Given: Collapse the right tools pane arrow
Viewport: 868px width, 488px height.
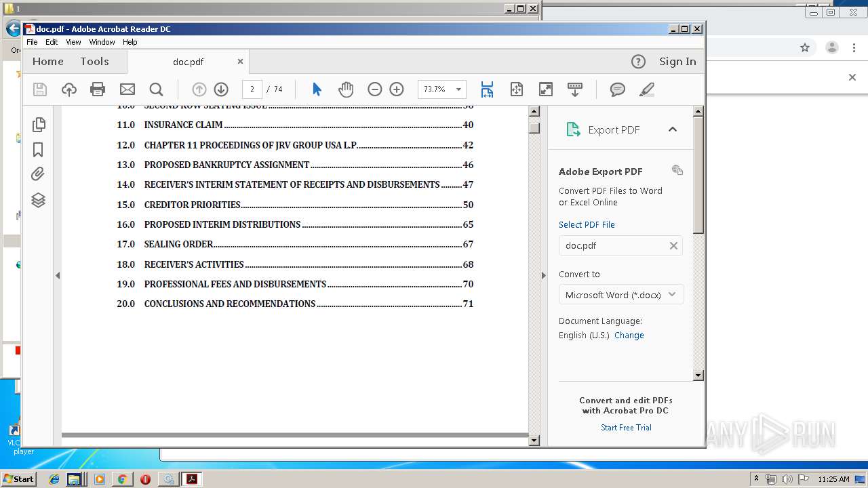Looking at the screenshot, I should [543, 275].
